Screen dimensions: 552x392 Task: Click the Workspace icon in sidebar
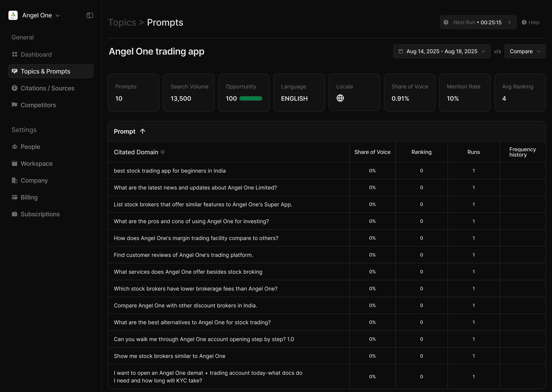click(x=14, y=164)
